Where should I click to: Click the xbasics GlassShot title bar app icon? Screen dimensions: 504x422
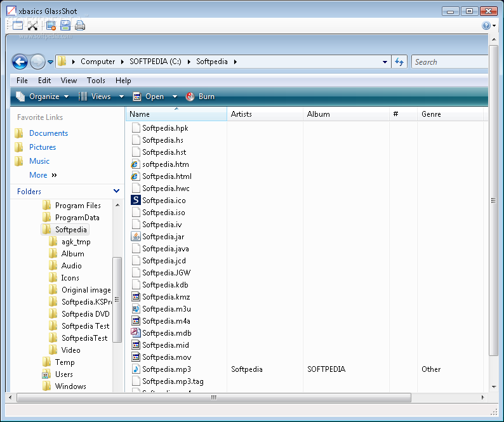tap(11, 11)
